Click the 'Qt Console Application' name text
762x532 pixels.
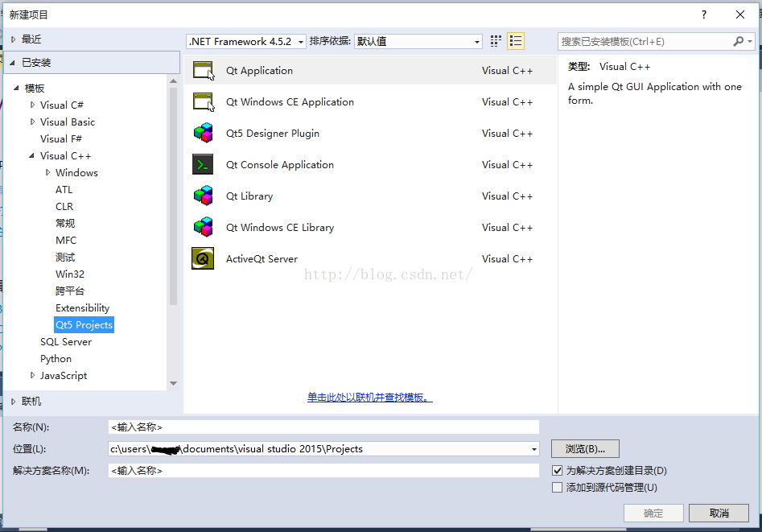click(x=280, y=165)
